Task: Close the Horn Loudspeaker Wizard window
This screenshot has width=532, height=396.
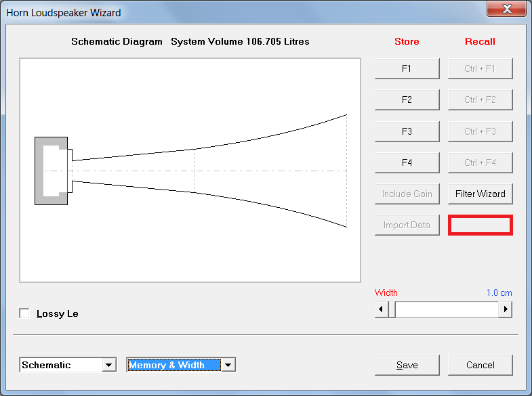Action: coord(506,9)
